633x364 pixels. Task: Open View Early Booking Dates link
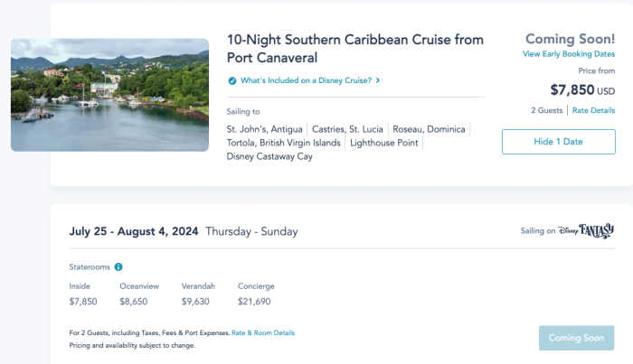(569, 54)
